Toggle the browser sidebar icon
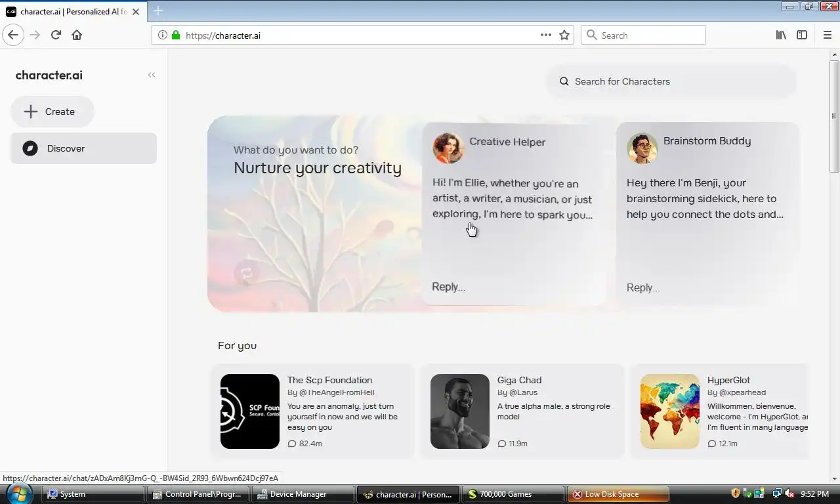The width and height of the screenshot is (840, 504). [802, 35]
